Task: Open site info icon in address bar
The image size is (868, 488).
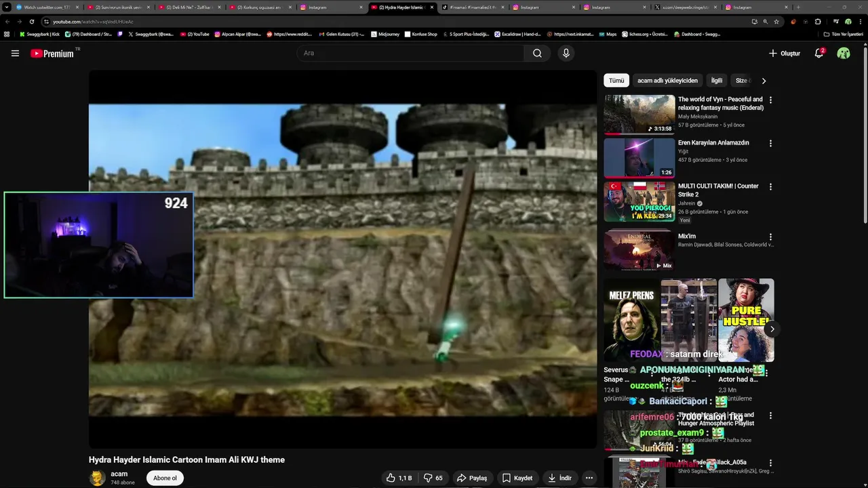Action: (46, 21)
